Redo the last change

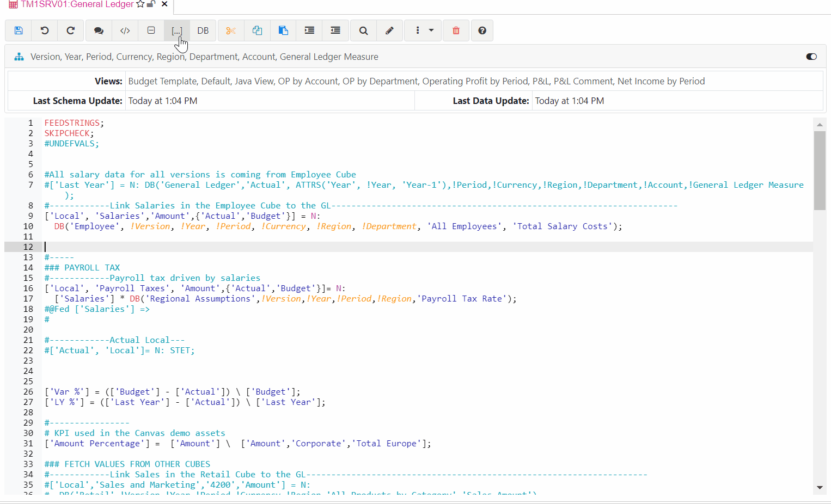70,30
